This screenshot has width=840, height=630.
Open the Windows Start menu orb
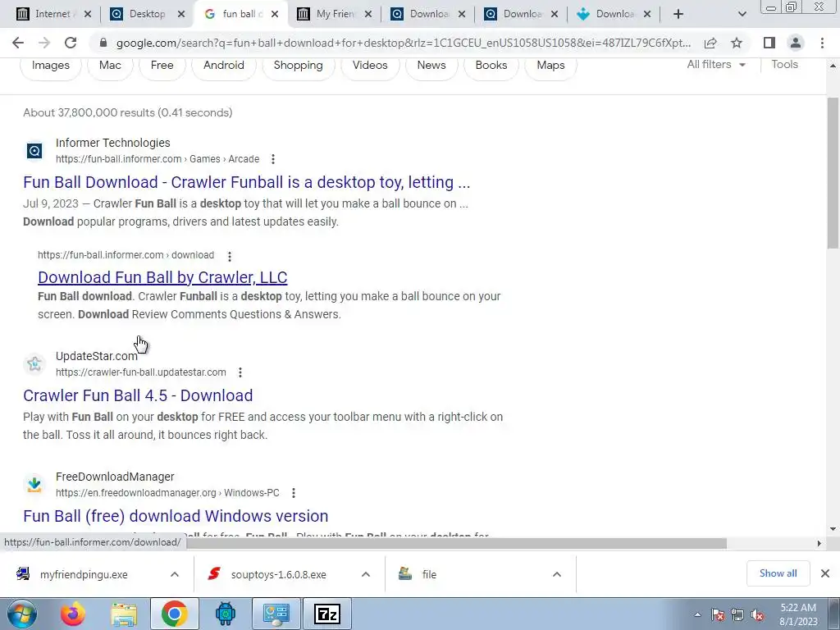pyautogui.click(x=21, y=614)
